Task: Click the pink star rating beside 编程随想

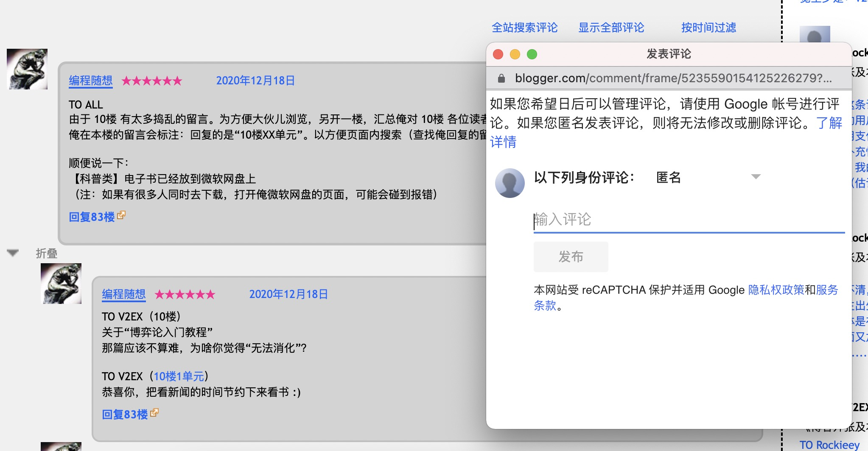Action: [152, 81]
